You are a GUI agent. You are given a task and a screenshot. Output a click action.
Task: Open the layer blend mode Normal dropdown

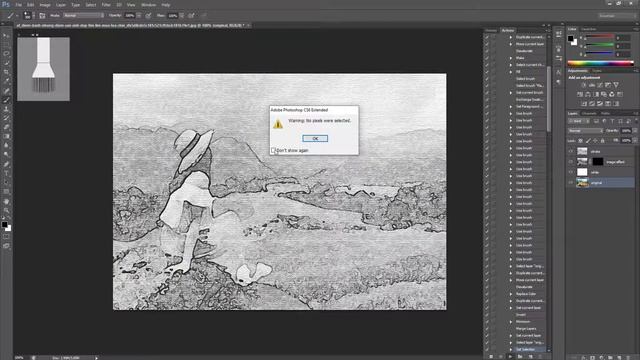point(585,131)
